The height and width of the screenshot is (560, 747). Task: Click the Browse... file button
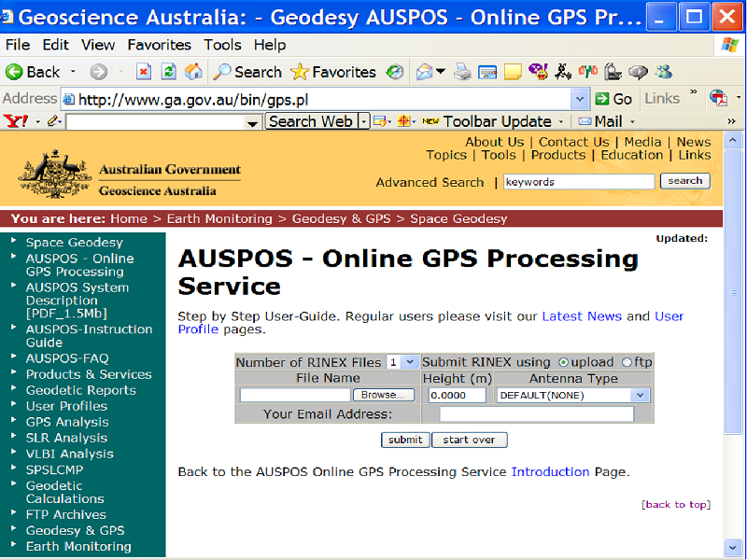coord(384,395)
